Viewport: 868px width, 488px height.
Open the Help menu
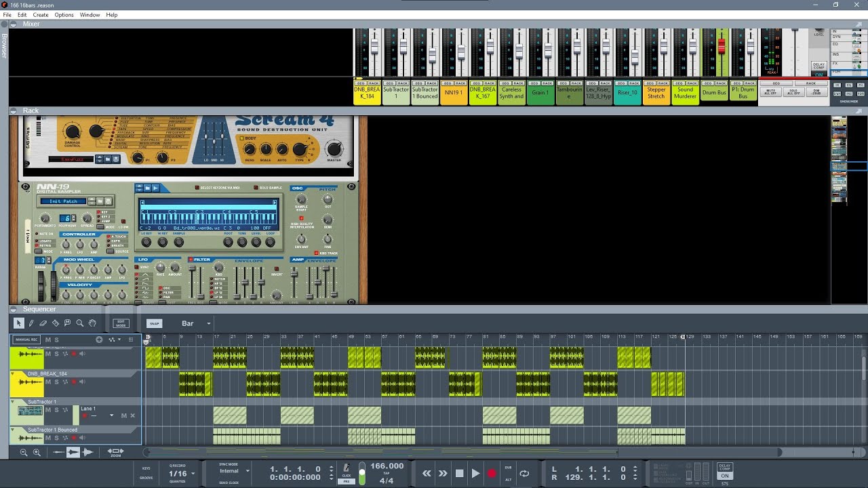coord(112,14)
